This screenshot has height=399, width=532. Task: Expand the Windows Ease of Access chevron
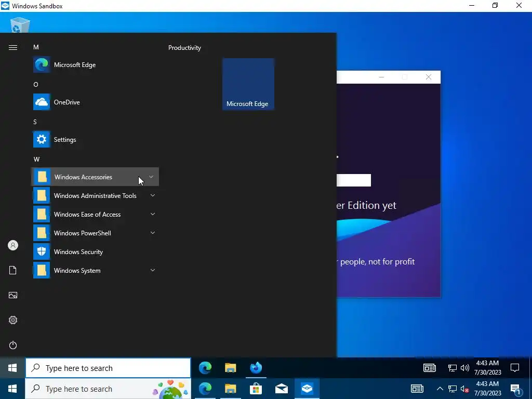coord(153,214)
